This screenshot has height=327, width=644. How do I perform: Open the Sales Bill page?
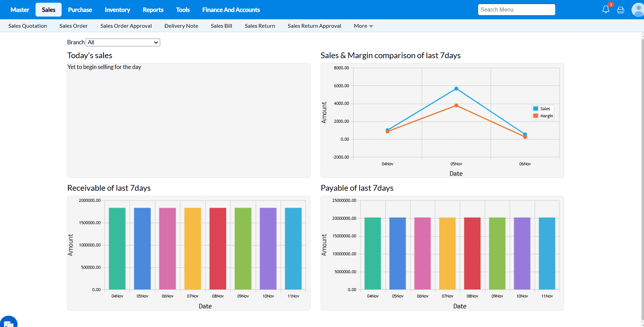click(x=221, y=26)
